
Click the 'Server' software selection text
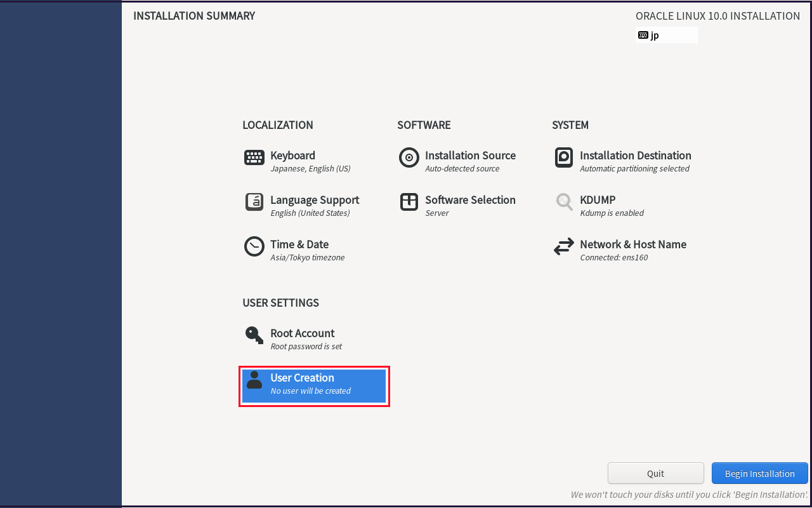437,213
